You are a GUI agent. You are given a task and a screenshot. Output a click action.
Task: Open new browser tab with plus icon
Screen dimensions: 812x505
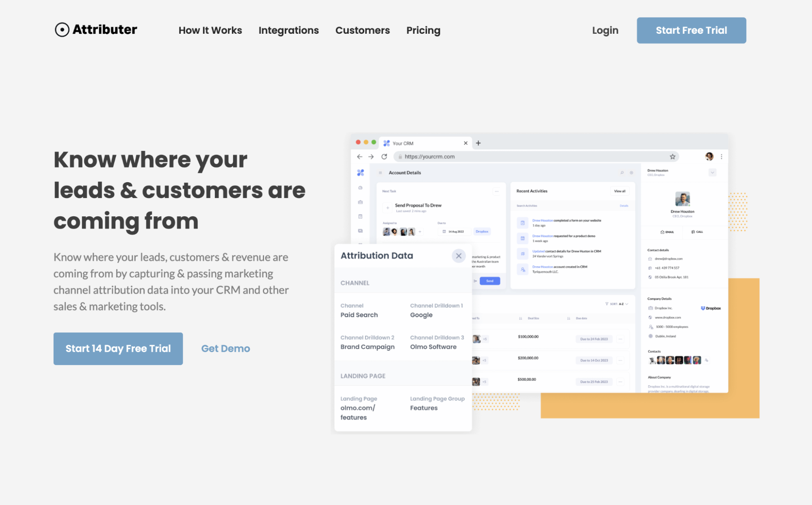(x=478, y=143)
